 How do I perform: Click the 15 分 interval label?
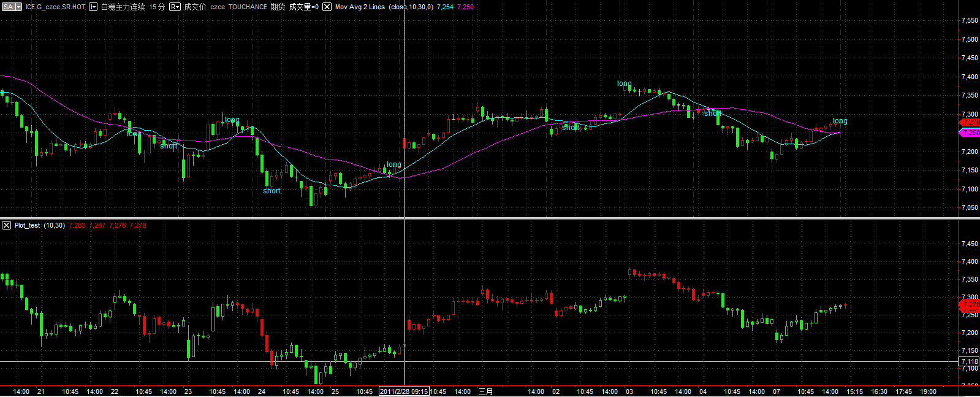157,7
